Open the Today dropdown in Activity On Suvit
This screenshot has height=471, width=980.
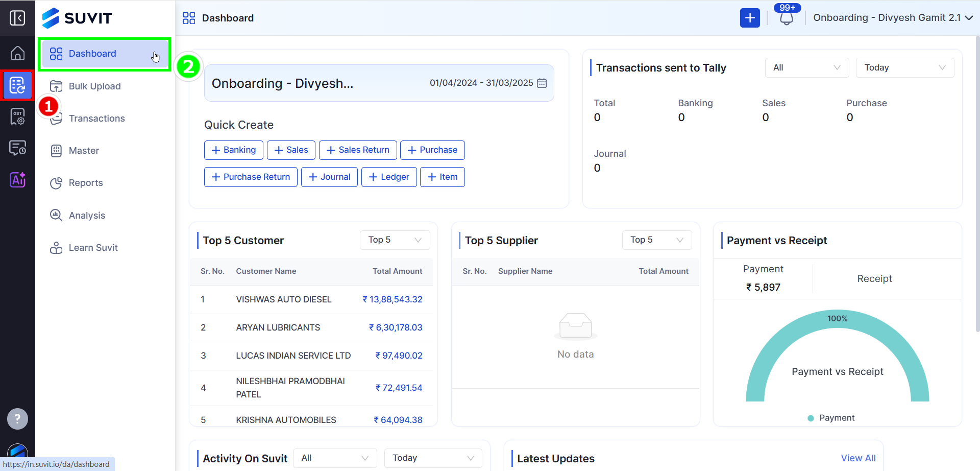(x=433, y=458)
